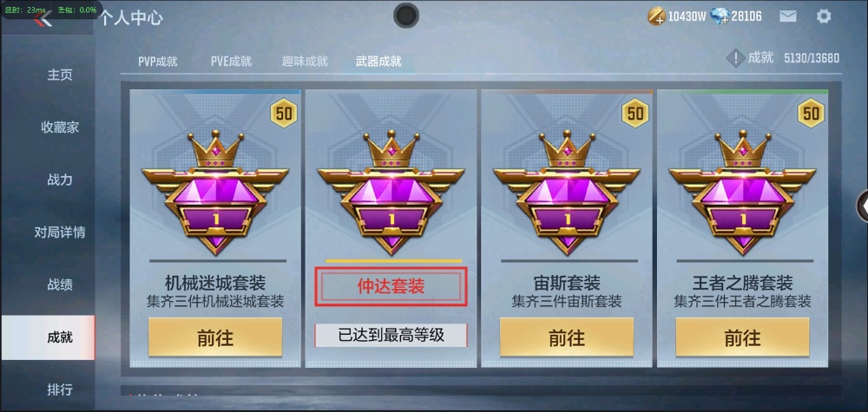Click the gold coin add icon
This screenshot has height=412, width=868.
coord(656,16)
